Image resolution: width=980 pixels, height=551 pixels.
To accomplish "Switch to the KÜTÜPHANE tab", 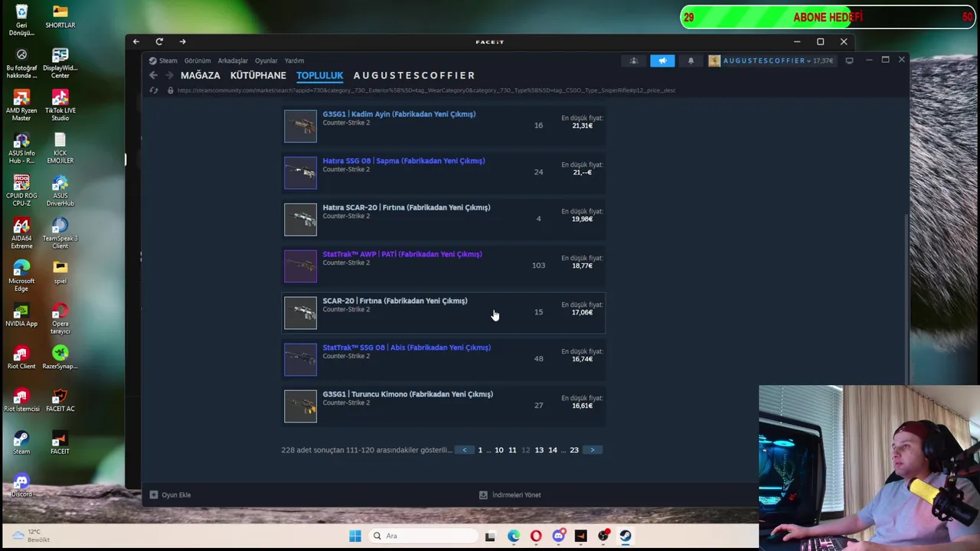I will pyautogui.click(x=258, y=75).
